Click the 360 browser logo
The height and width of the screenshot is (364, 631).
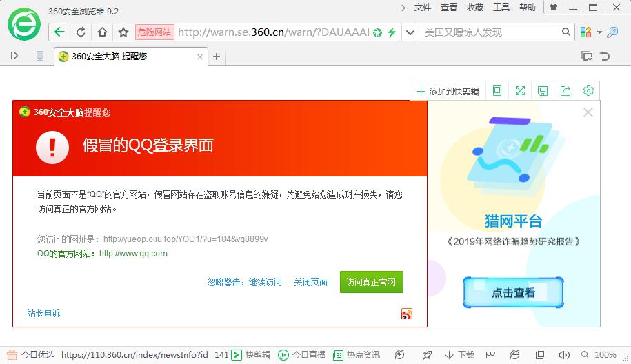click(x=24, y=24)
